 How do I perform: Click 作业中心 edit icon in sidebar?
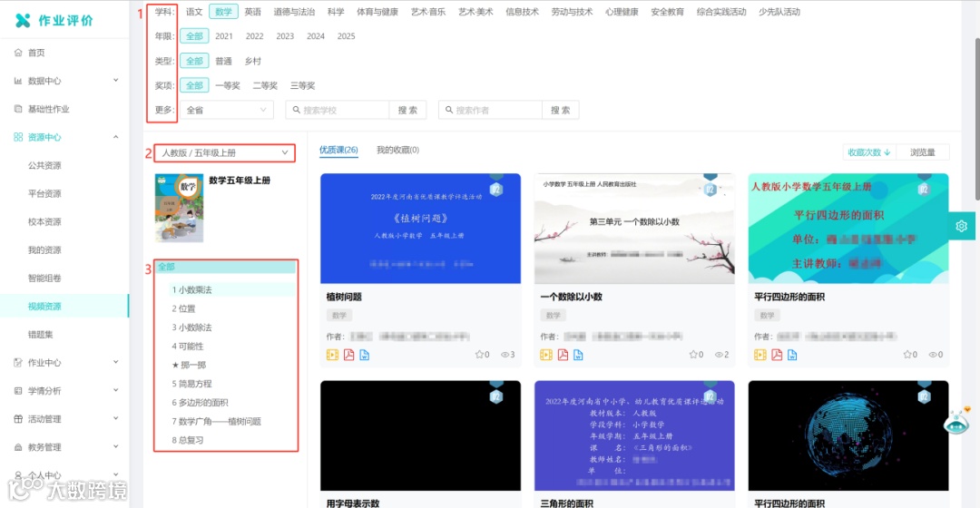(18, 363)
